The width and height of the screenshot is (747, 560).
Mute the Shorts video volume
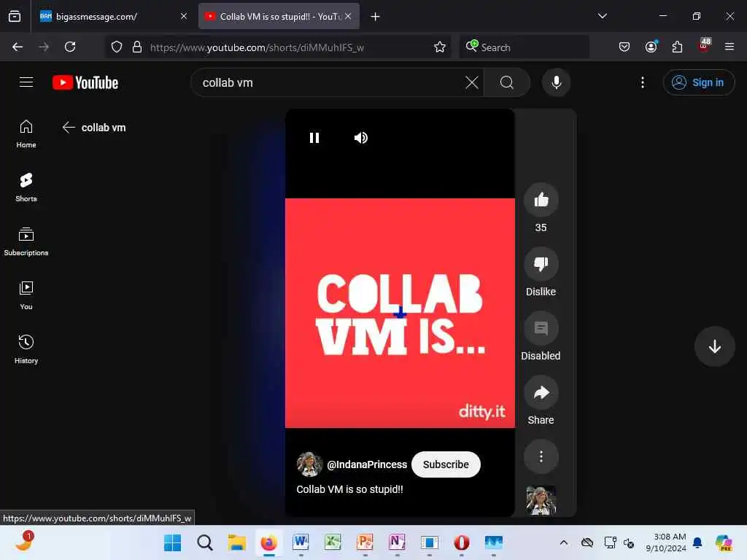click(x=360, y=138)
